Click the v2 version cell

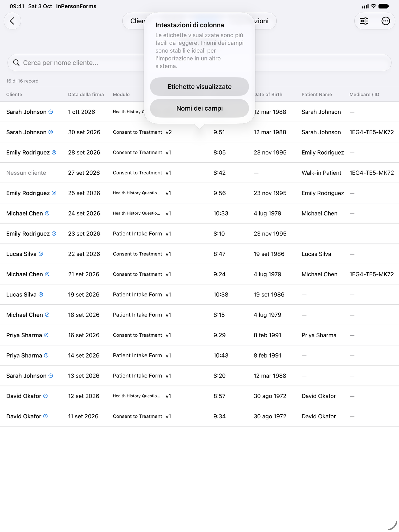pyautogui.click(x=169, y=132)
